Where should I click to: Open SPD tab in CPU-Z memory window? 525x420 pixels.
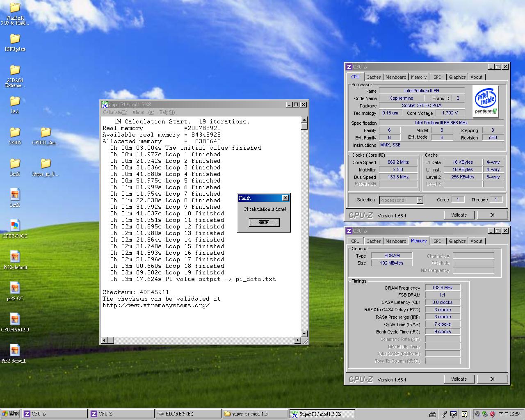[x=438, y=241]
